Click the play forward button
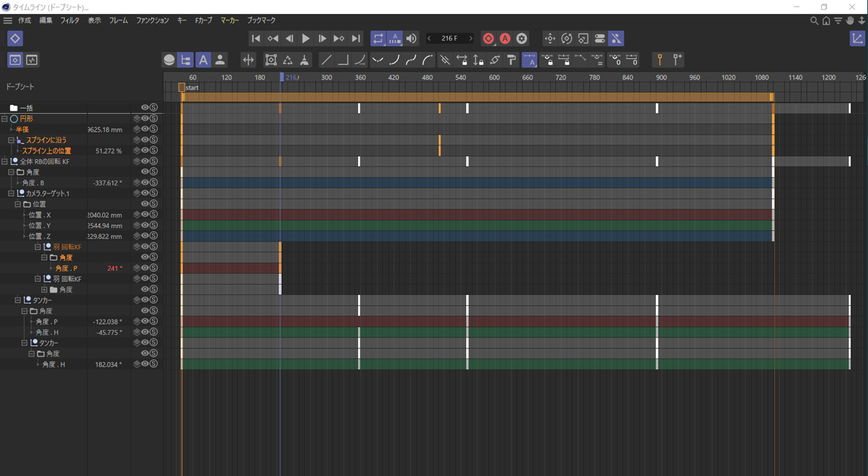Image resolution: width=868 pixels, height=476 pixels. point(306,39)
